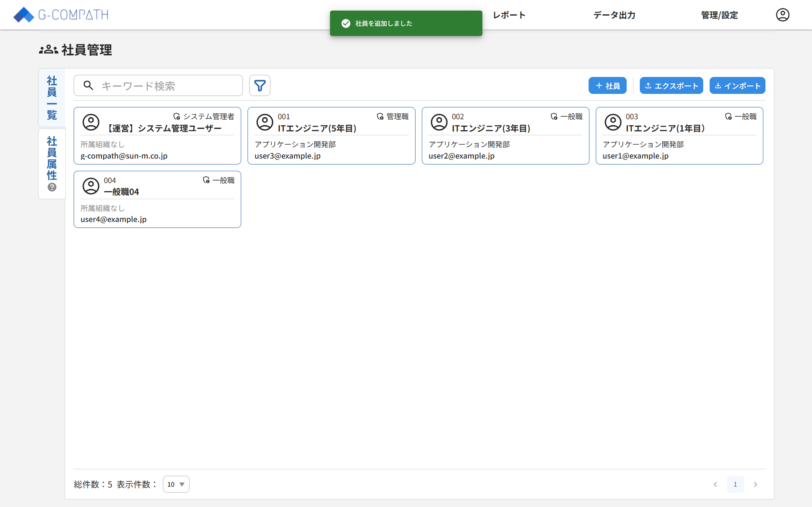Click the avatar of システム管理ユーザー card
812x507 pixels.
[x=91, y=122]
